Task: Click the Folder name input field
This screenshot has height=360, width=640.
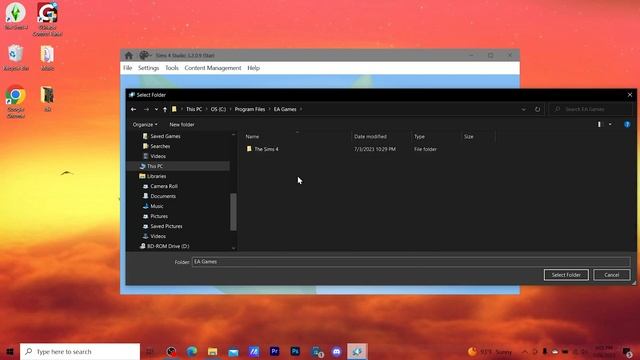Action: [411, 262]
